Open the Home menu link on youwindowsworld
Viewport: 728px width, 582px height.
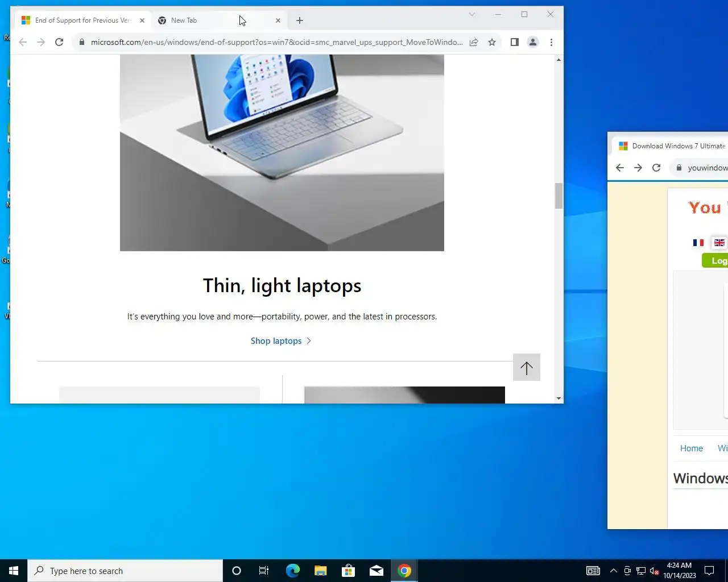(692, 448)
